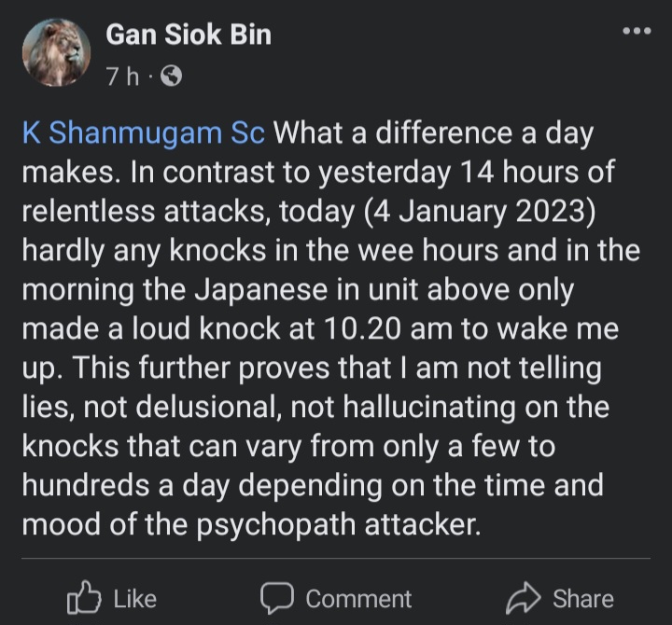Click the 7 h post timestamp
The width and height of the screenshot is (672, 625).
point(121,77)
